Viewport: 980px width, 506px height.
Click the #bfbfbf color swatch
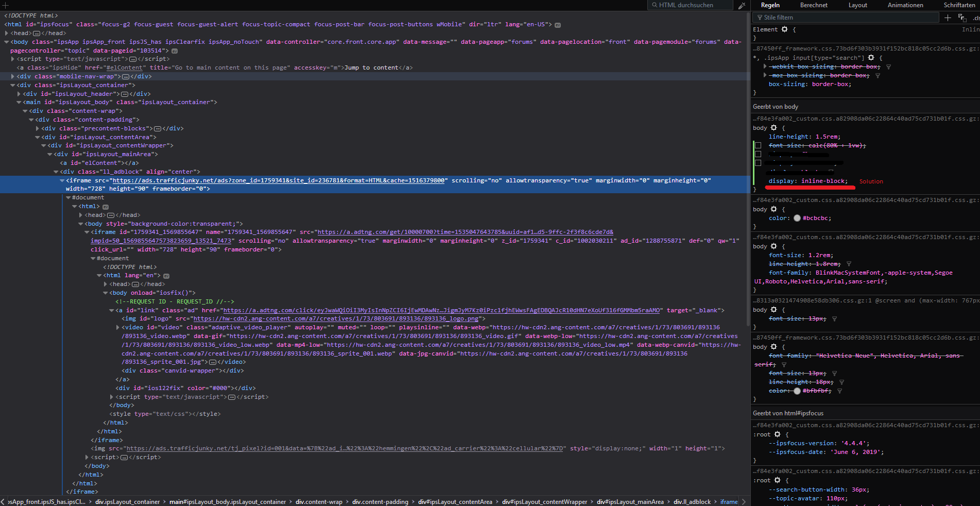coord(797,391)
